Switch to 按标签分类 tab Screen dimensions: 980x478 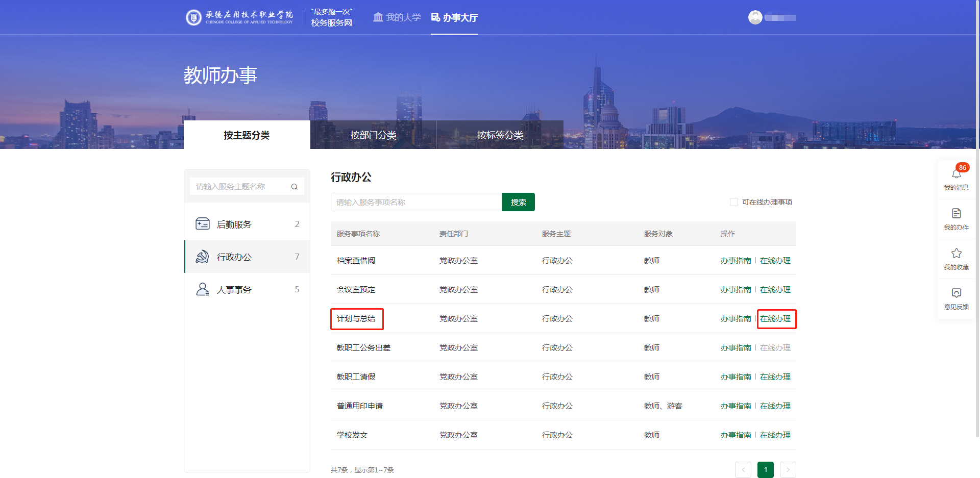pyautogui.click(x=500, y=135)
